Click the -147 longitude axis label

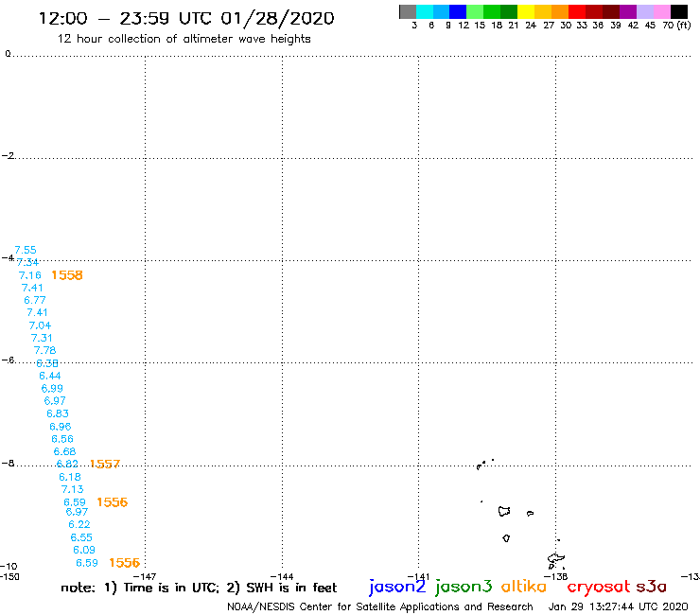coord(145,576)
